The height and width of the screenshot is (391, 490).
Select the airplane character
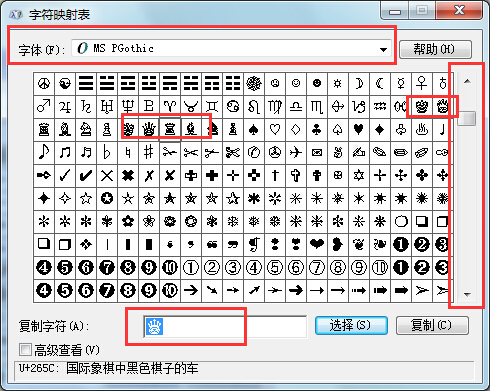296,153
